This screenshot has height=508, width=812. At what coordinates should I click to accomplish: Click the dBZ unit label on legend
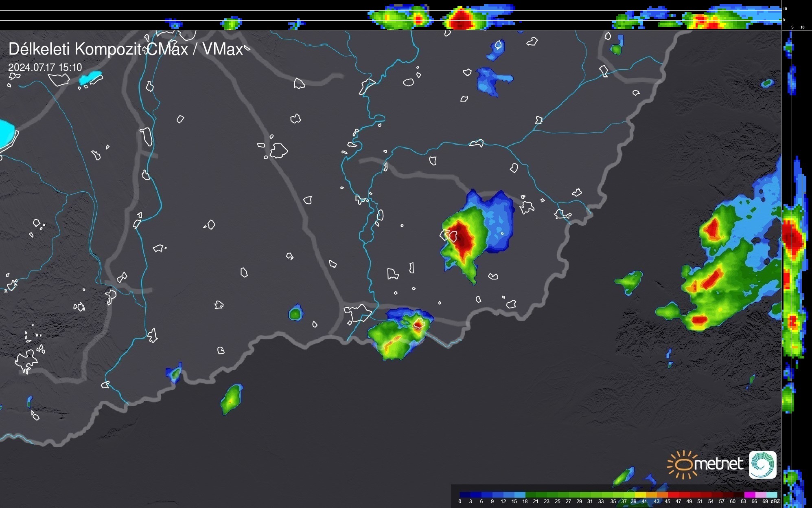pos(775,501)
